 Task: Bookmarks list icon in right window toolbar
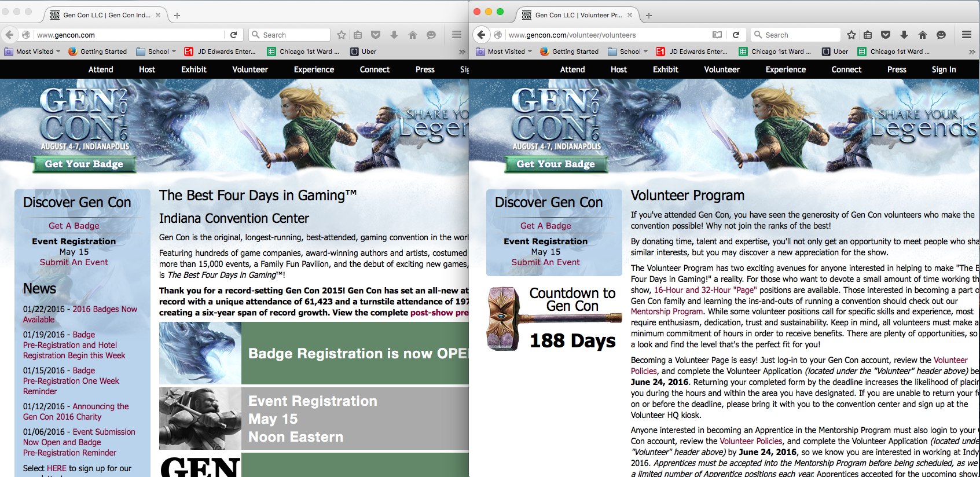868,35
